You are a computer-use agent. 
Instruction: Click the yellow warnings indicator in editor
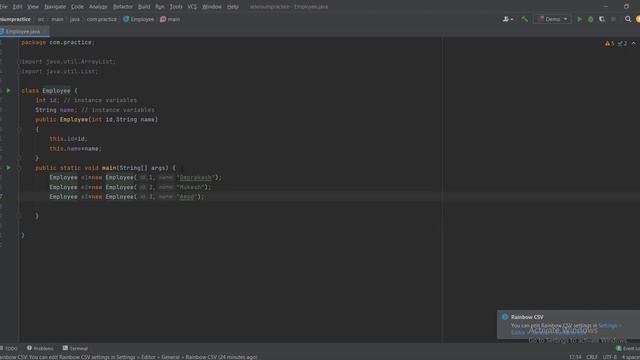tap(609, 43)
